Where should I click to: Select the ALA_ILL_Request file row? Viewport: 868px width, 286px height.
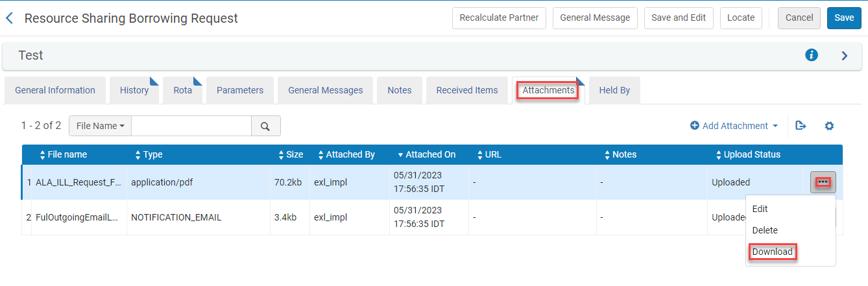(78, 182)
